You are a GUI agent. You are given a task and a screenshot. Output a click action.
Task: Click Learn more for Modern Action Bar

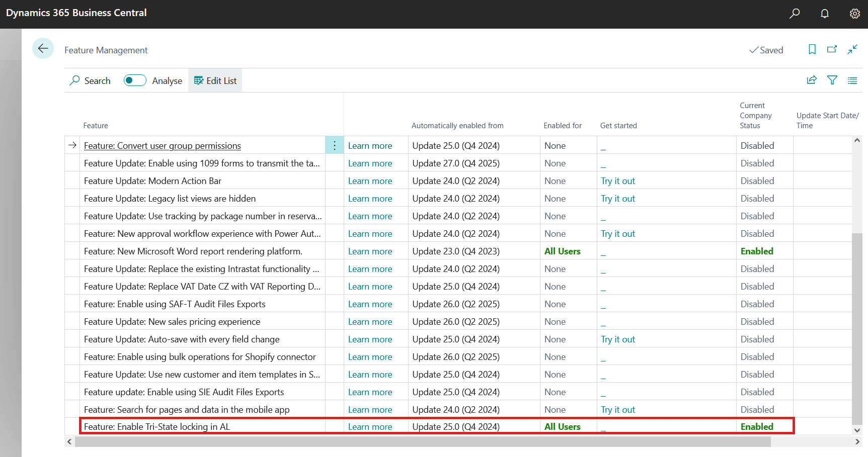point(370,181)
